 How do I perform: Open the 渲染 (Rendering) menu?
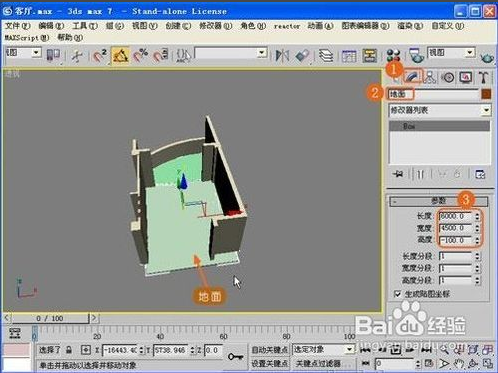[x=410, y=26]
